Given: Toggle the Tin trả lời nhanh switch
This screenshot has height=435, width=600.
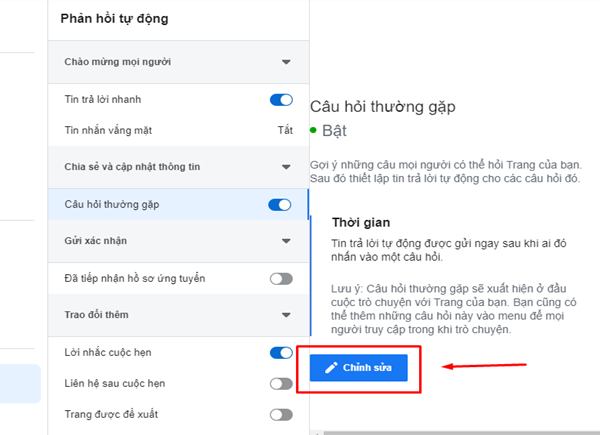Looking at the screenshot, I should 281,100.
